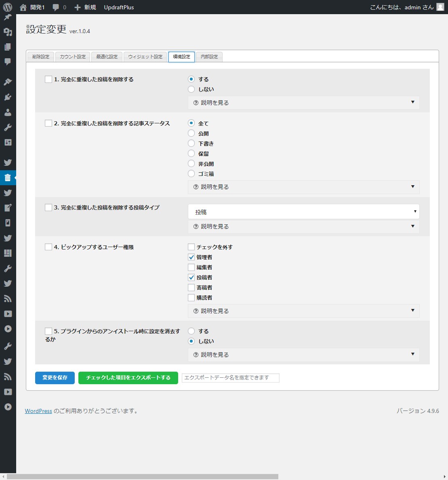
Task: Open the 投稿 post type dropdown
Action: tap(304, 211)
